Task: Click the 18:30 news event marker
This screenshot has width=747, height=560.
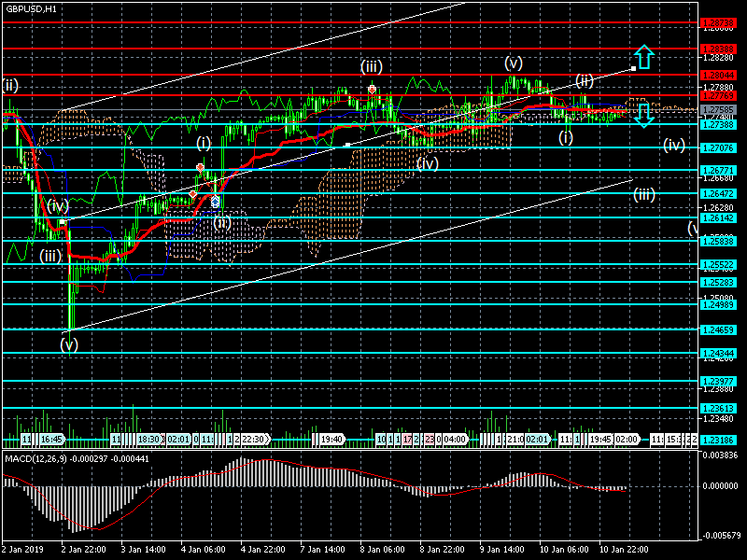Action: [148, 439]
